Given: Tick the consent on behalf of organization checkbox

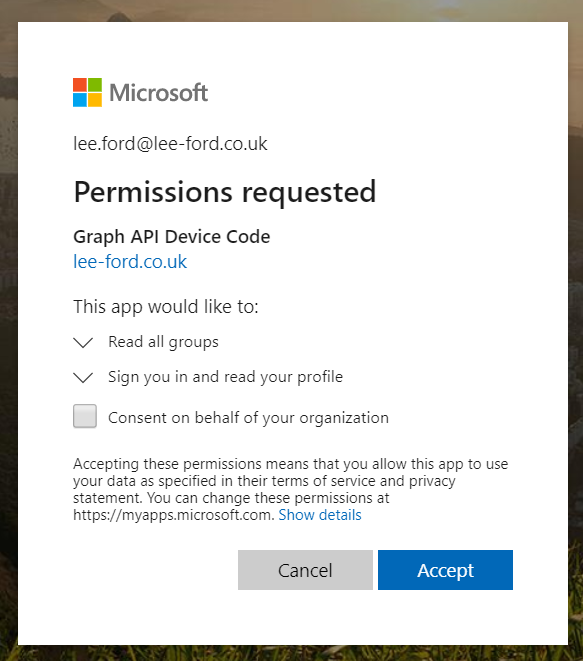Looking at the screenshot, I should [85, 416].
